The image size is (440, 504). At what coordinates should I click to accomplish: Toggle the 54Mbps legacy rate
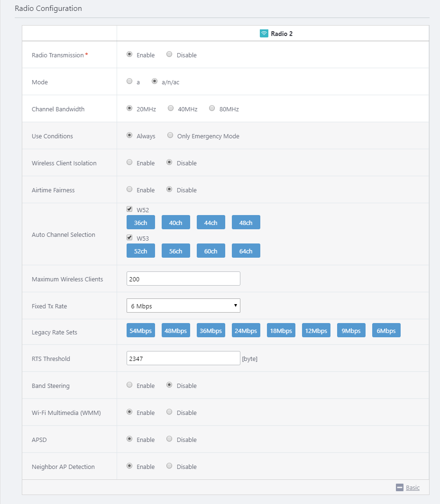click(140, 331)
